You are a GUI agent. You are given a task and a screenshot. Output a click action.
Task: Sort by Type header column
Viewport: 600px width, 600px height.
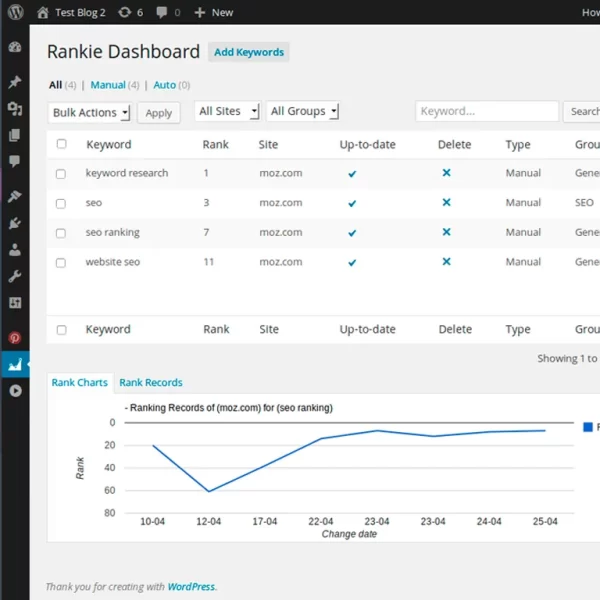518,145
